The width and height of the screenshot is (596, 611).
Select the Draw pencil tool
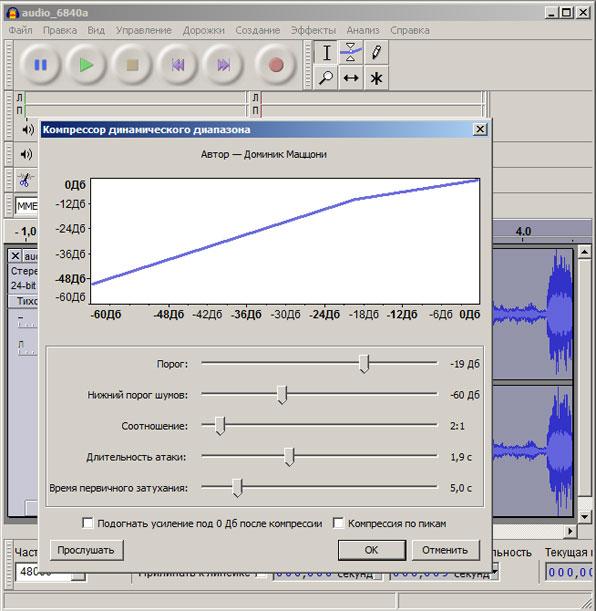(x=376, y=53)
